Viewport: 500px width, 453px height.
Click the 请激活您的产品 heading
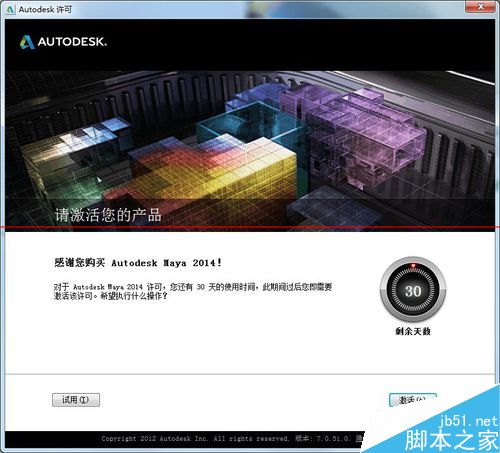coord(108,215)
